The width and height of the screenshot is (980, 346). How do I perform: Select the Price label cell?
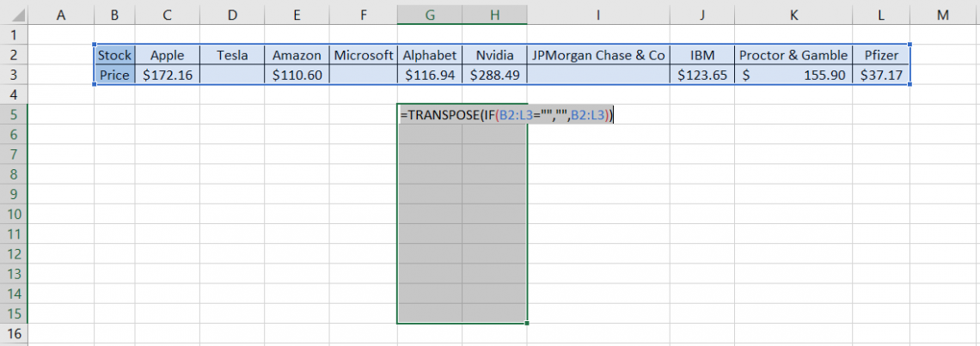[114, 75]
